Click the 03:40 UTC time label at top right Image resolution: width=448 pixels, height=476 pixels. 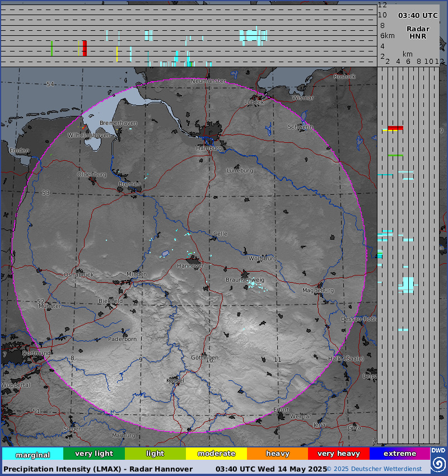(418, 16)
